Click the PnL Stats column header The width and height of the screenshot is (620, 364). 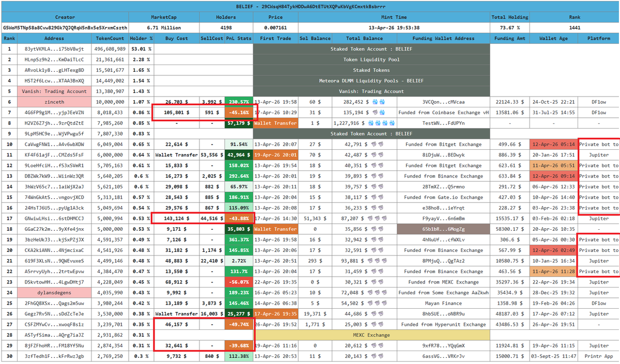[x=239, y=38]
